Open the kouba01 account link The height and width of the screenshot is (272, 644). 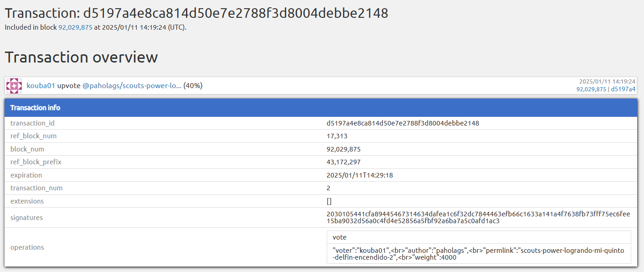tap(41, 85)
